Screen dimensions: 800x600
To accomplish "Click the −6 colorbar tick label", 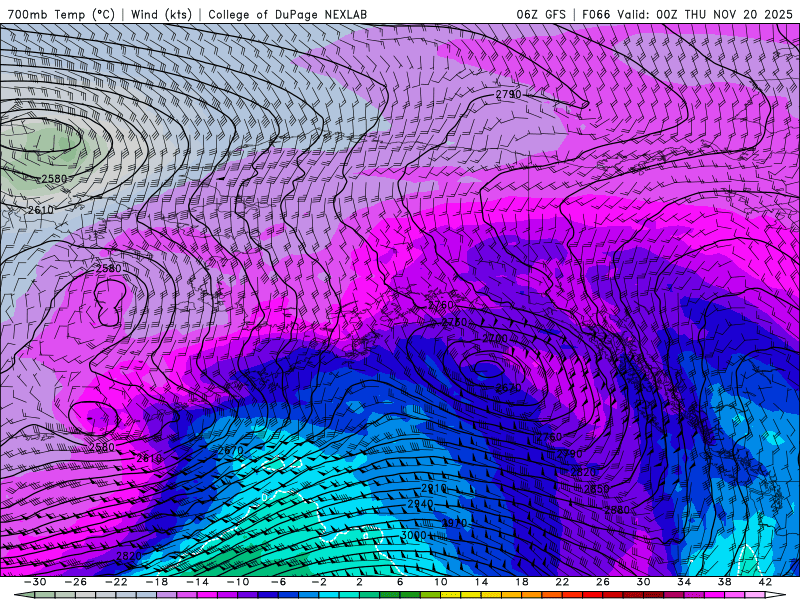I will point(278,582).
